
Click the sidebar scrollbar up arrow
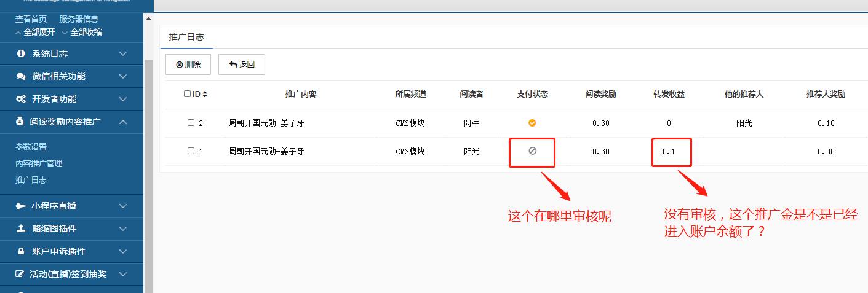(148, 19)
